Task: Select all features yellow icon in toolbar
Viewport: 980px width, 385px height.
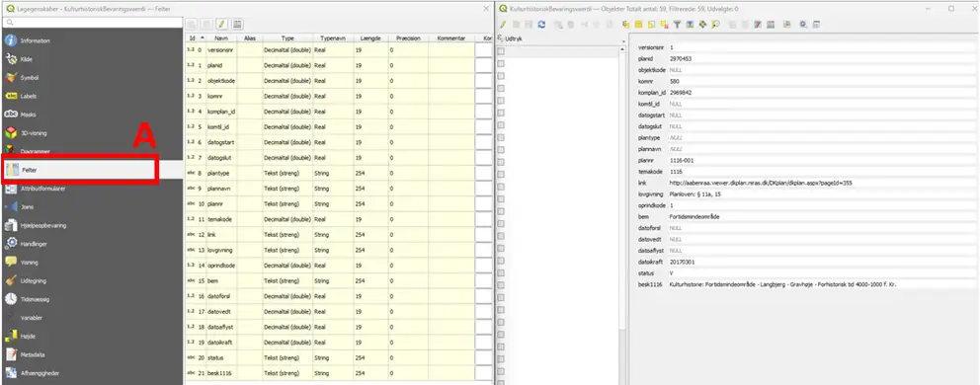Action: point(639,25)
